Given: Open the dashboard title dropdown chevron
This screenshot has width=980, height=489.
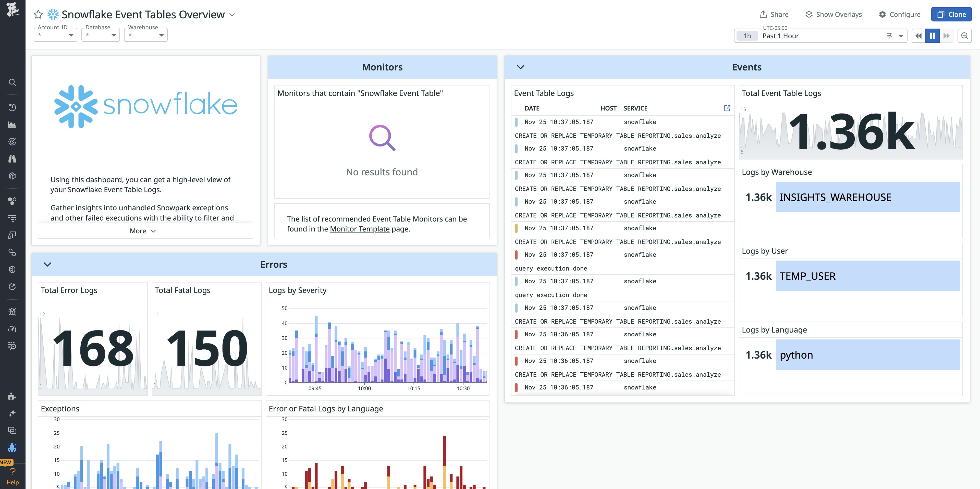Looking at the screenshot, I should click(232, 15).
